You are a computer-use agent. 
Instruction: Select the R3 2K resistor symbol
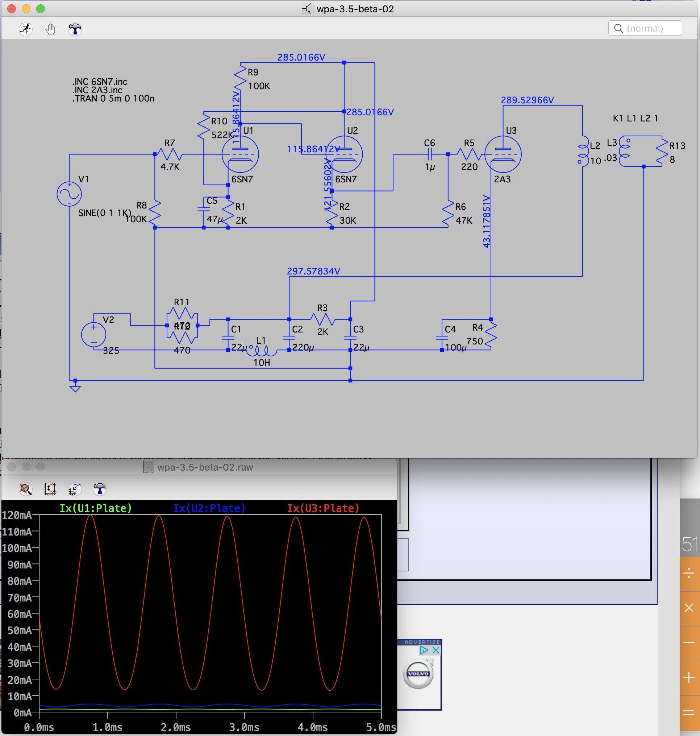(x=323, y=320)
